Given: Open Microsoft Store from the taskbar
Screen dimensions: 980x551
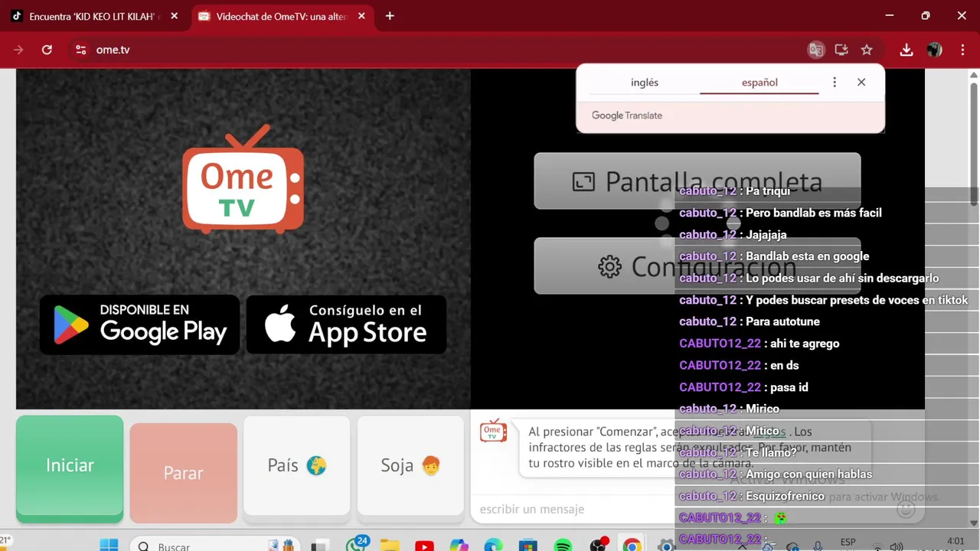Looking at the screenshot, I should pos(528,546).
